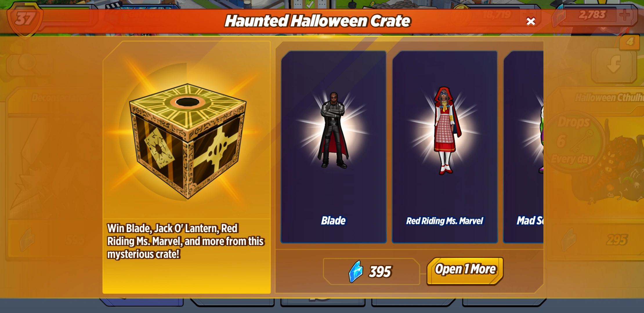Tap the downward curved arrow icon

(x=614, y=64)
